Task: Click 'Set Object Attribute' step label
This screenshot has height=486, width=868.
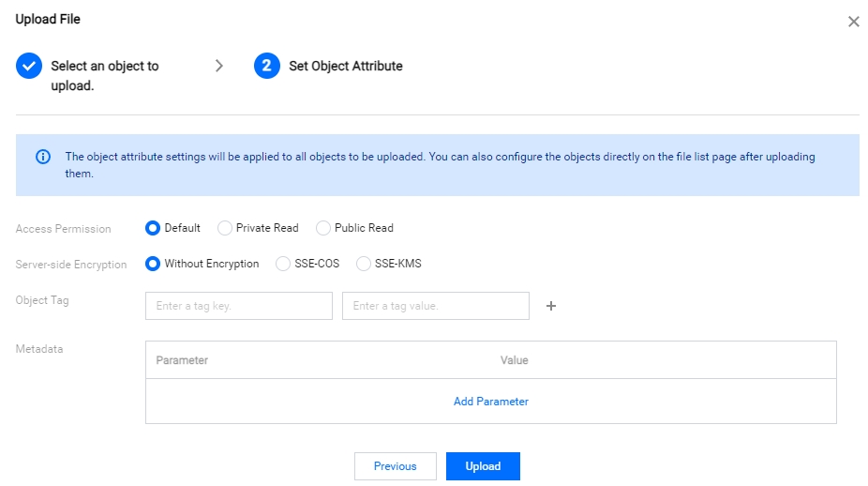Action: click(346, 66)
